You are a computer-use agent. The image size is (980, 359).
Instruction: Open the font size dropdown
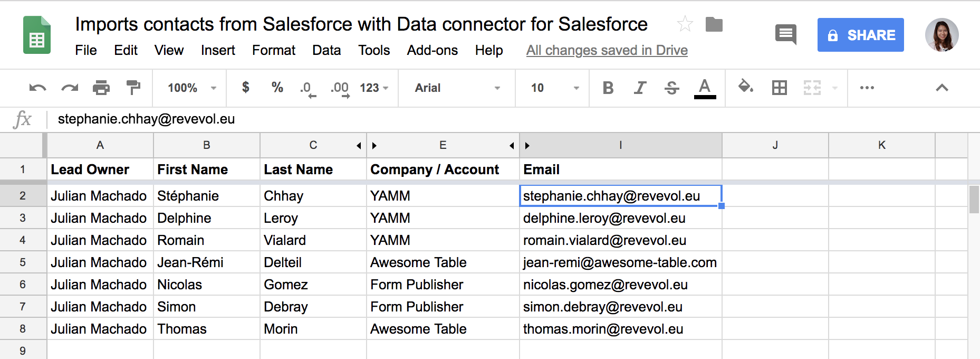coord(555,88)
